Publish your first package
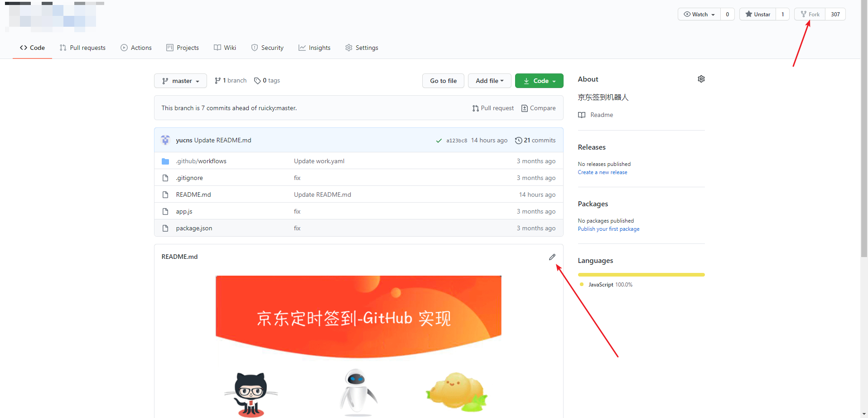Image resolution: width=868 pixels, height=418 pixels. tap(608, 229)
